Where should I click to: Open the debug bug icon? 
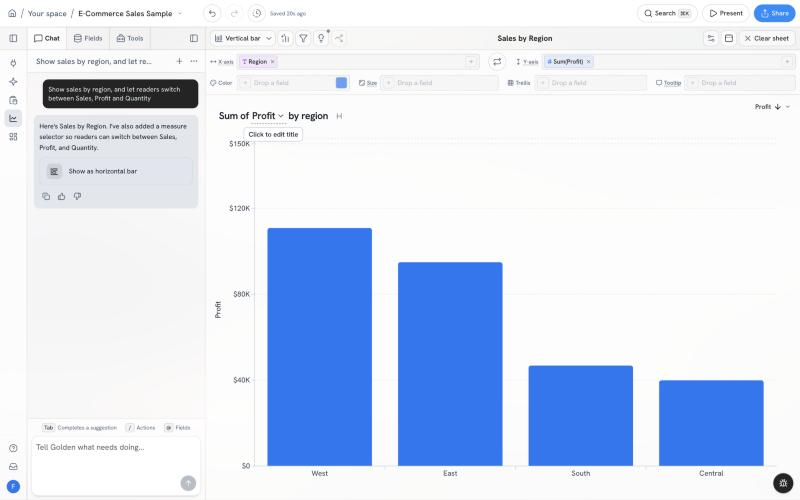tap(783, 483)
